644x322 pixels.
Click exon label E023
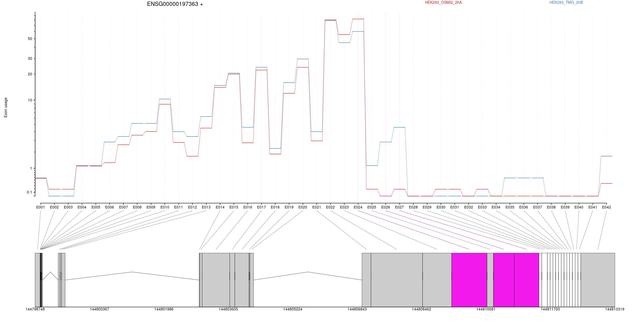pos(344,207)
